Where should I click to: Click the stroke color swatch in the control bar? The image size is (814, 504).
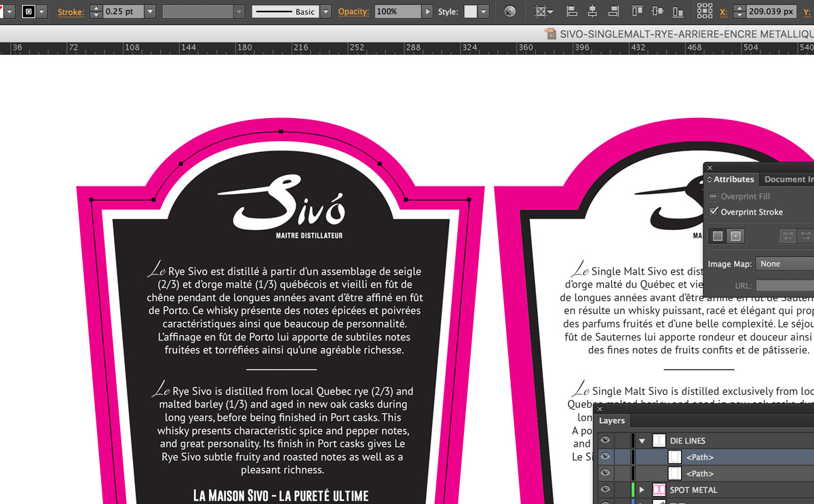(x=28, y=12)
